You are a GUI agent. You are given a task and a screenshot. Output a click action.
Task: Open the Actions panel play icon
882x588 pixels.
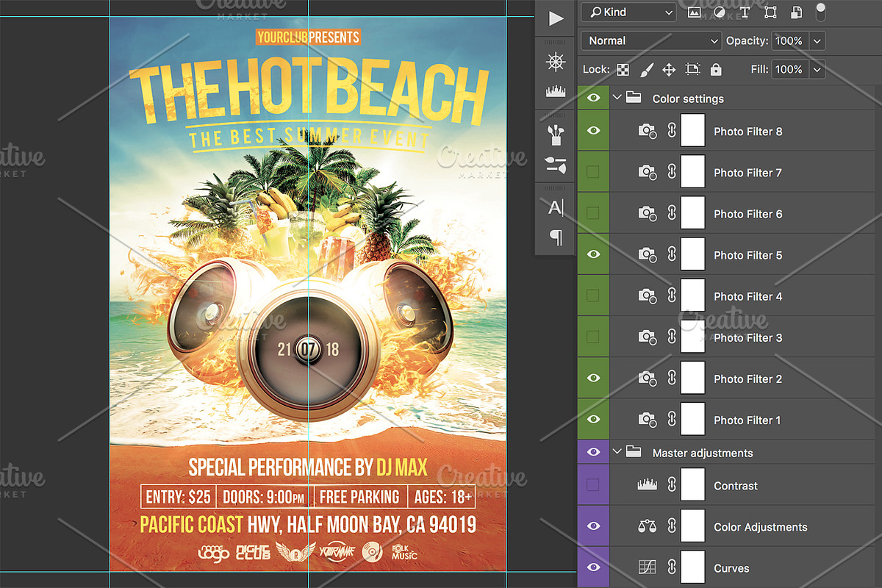coord(556,18)
